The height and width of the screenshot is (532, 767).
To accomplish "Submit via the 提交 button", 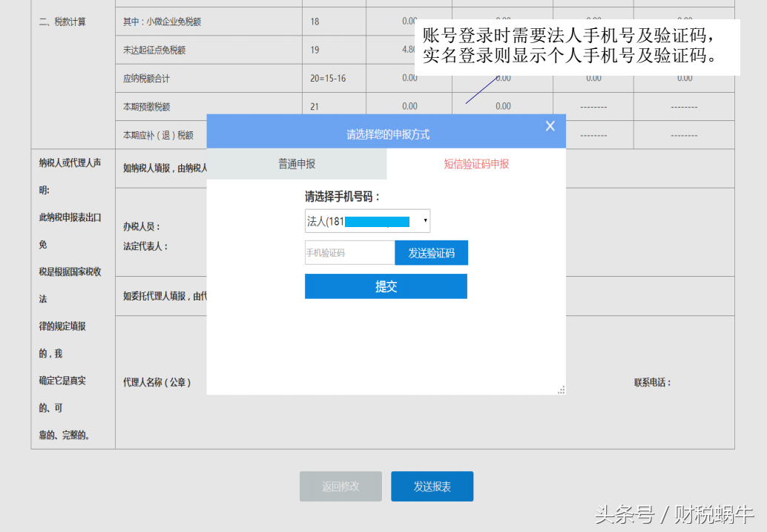I will click(x=386, y=286).
